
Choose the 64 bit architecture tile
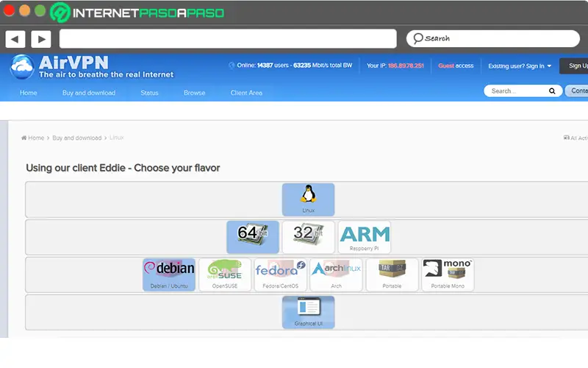[x=253, y=237]
